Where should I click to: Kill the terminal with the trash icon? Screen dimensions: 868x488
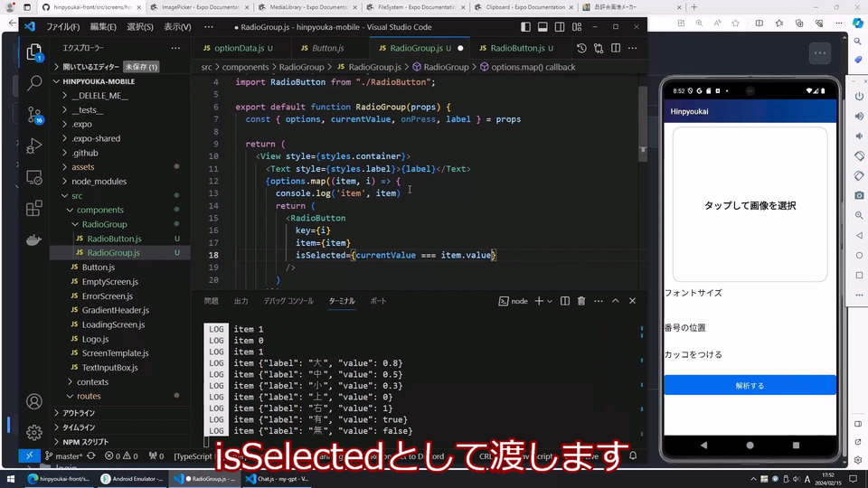point(581,301)
